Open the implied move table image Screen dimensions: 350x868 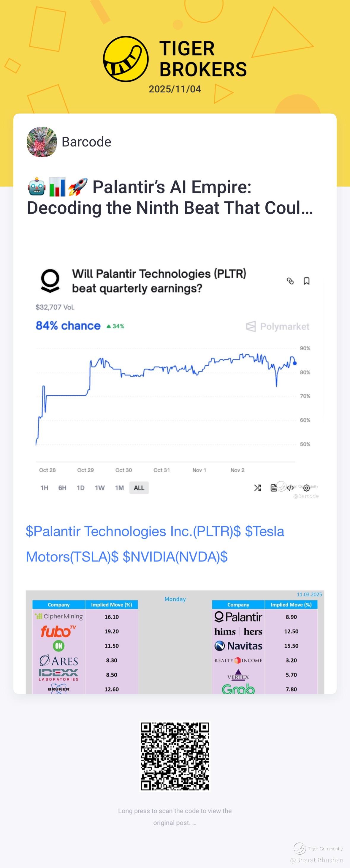tap(175, 642)
